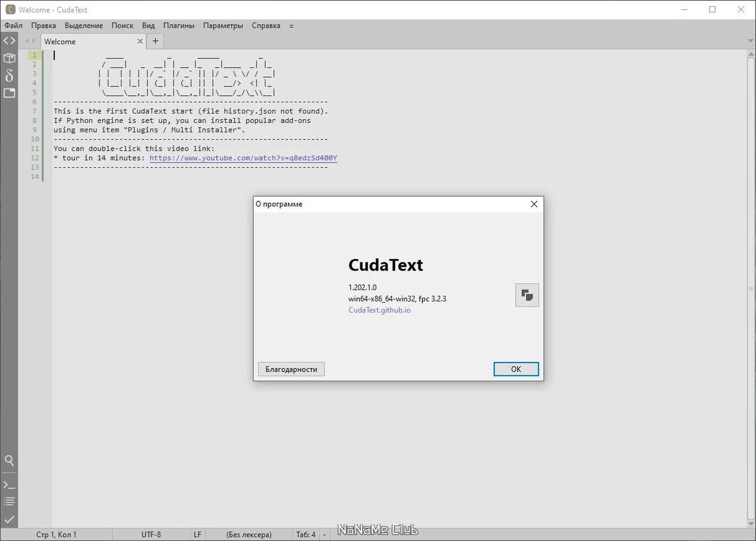Open the Плагины menu
Screen dimensions: 756x541
point(179,26)
